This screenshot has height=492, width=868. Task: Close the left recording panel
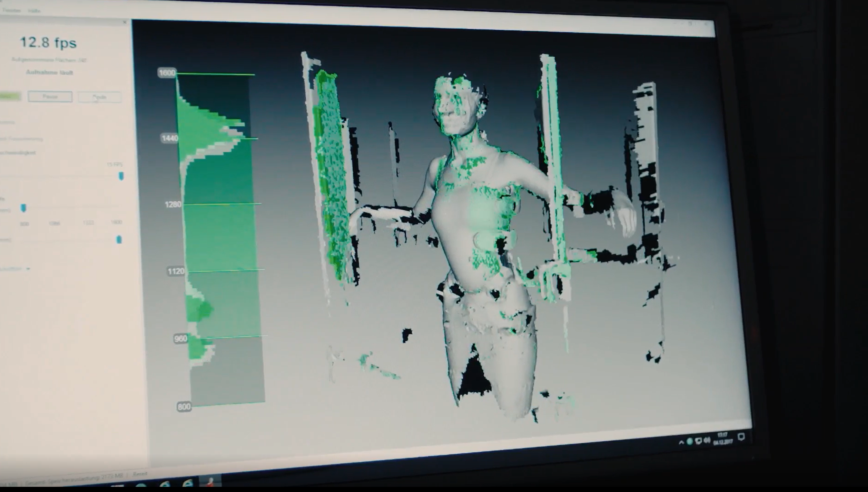click(x=125, y=22)
